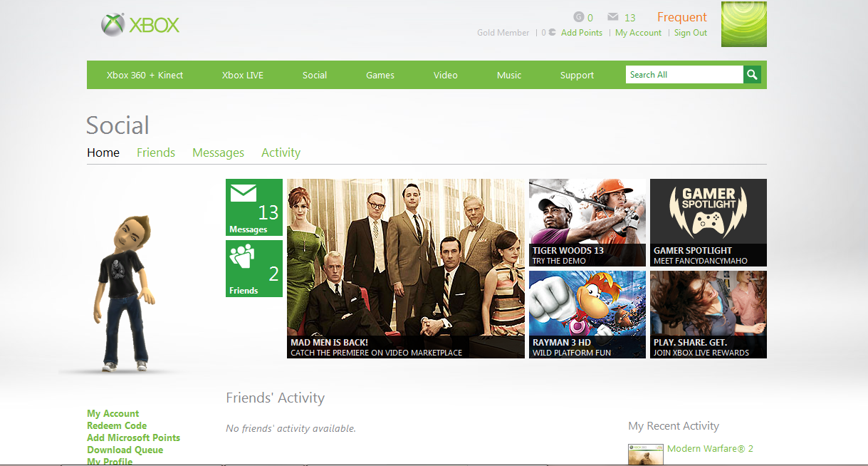Switch to the Messages tab
The height and width of the screenshot is (466, 868).
click(x=218, y=152)
